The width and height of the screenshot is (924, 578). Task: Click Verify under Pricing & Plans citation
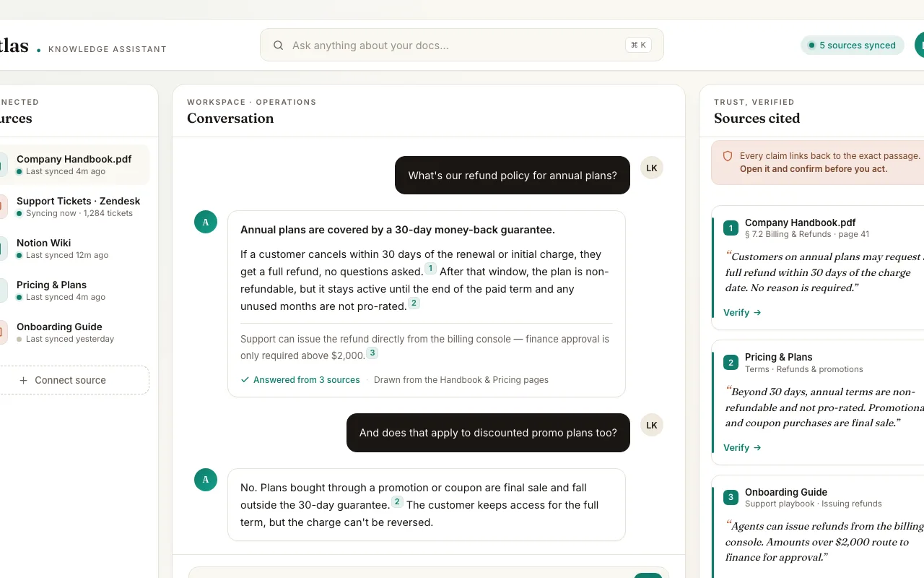[x=742, y=448]
